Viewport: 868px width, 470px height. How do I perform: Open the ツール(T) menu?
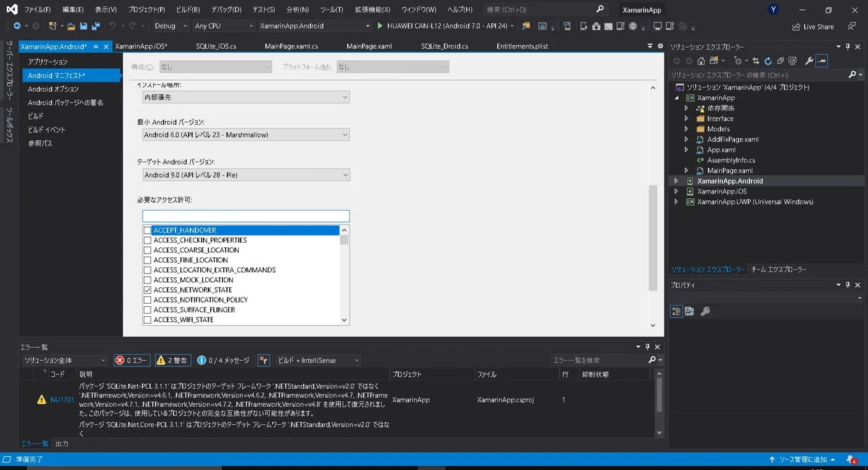[332, 9]
